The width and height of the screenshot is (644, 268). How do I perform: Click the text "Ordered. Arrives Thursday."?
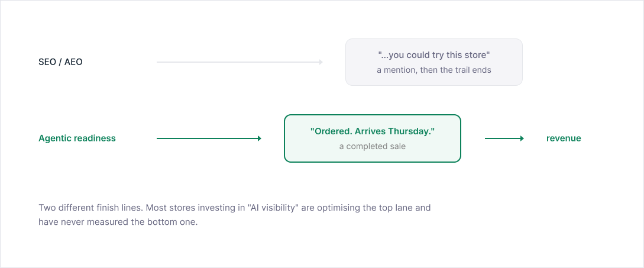point(373,131)
